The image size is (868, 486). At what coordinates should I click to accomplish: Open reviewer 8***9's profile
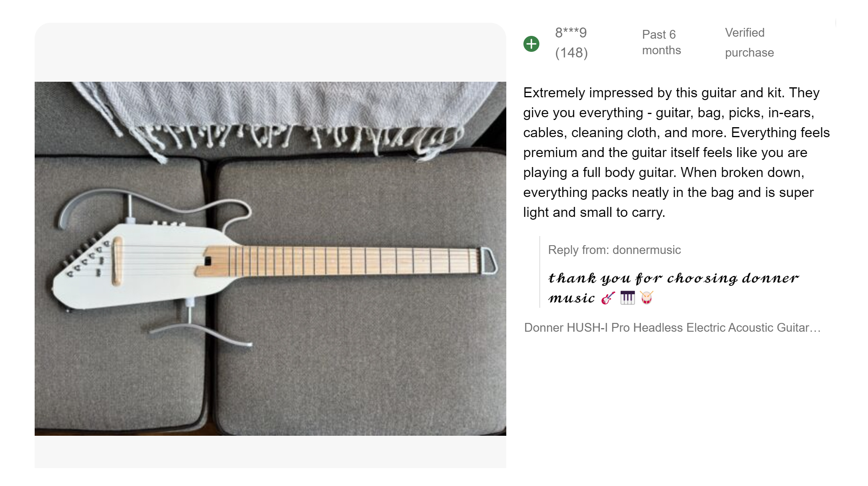tap(571, 33)
